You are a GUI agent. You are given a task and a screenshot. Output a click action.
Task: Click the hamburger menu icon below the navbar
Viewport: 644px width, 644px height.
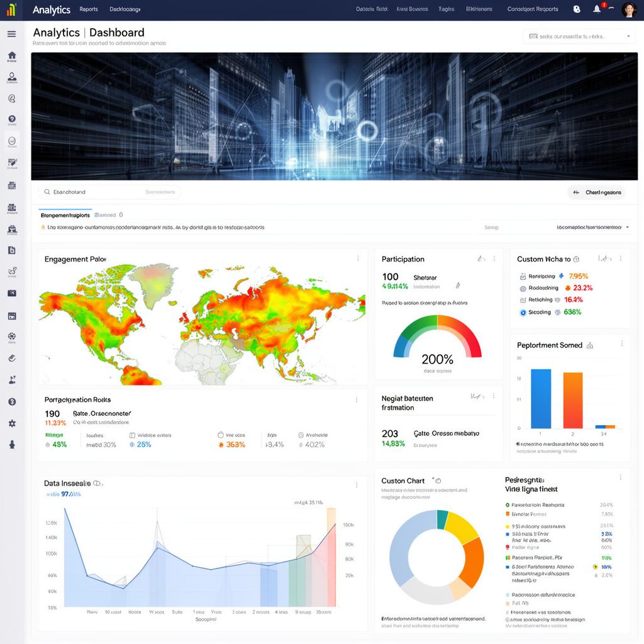pos(11,34)
